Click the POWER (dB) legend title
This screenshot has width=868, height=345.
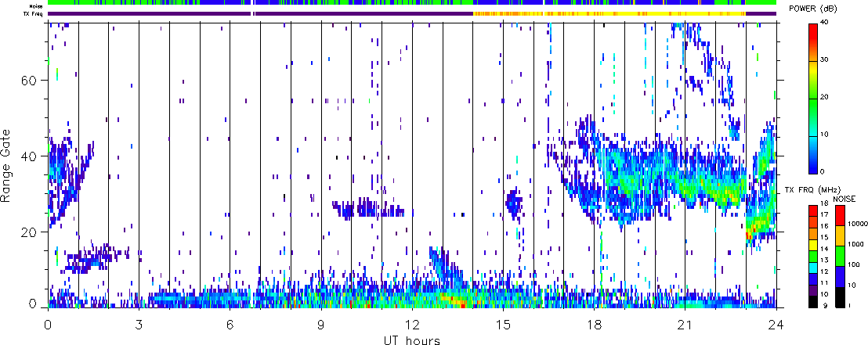pos(813,9)
